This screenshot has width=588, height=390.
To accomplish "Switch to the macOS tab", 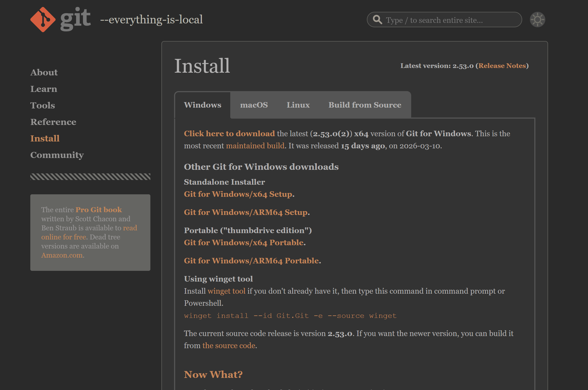I will [x=254, y=105].
